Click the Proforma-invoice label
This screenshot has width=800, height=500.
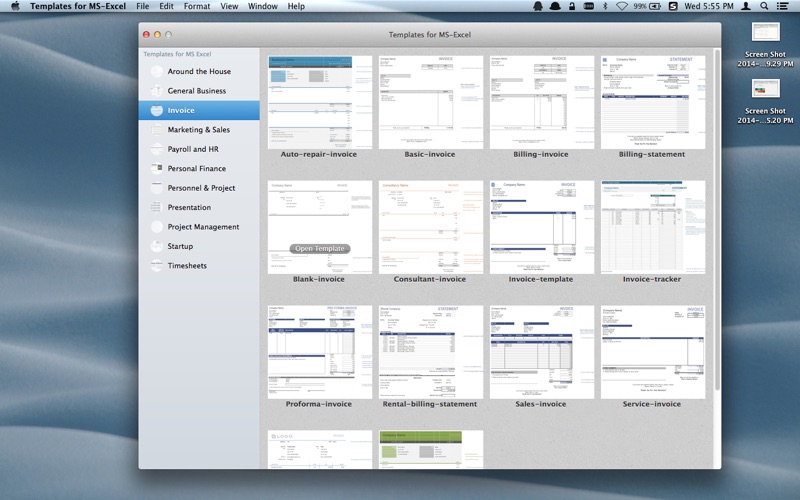[319, 404]
